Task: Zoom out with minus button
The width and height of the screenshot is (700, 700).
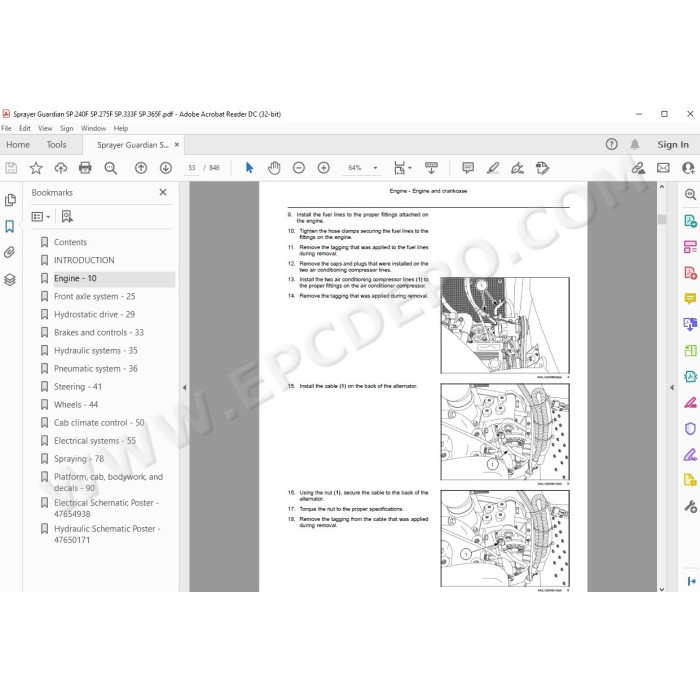Action: 299,168
